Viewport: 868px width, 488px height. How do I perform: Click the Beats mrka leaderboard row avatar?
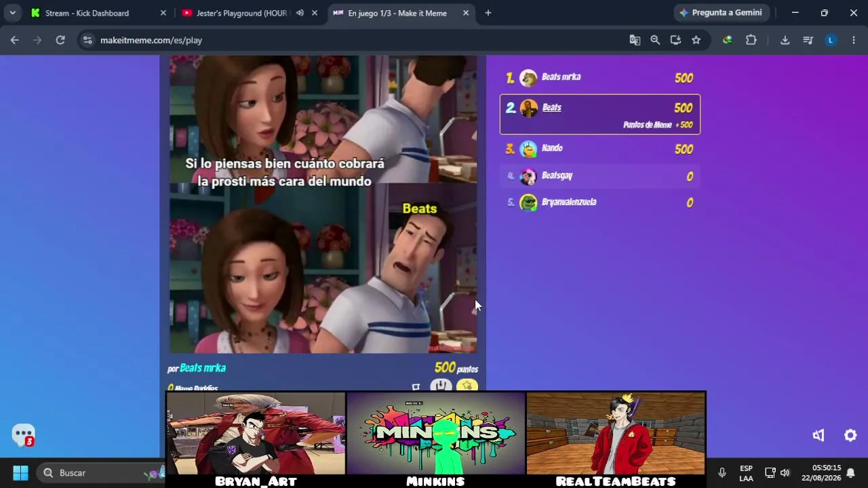click(x=528, y=78)
